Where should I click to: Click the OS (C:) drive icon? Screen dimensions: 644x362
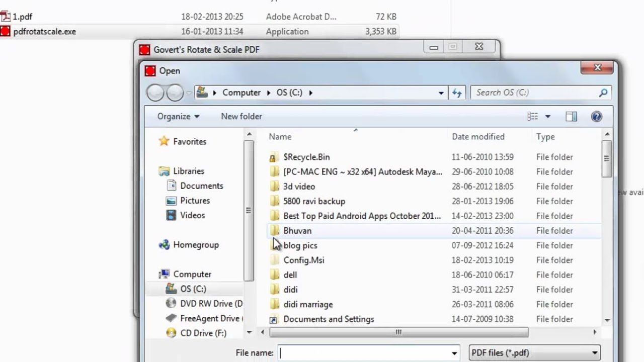point(172,289)
